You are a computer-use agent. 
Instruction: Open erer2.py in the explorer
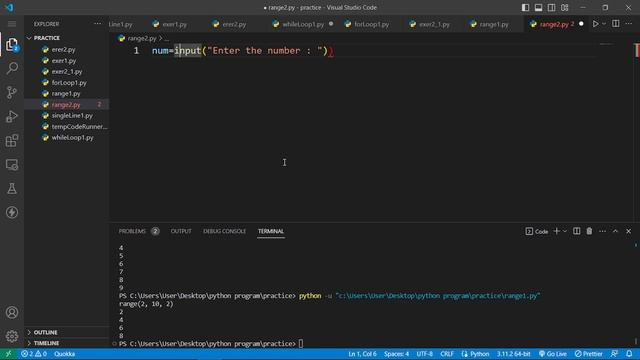(63, 49)
